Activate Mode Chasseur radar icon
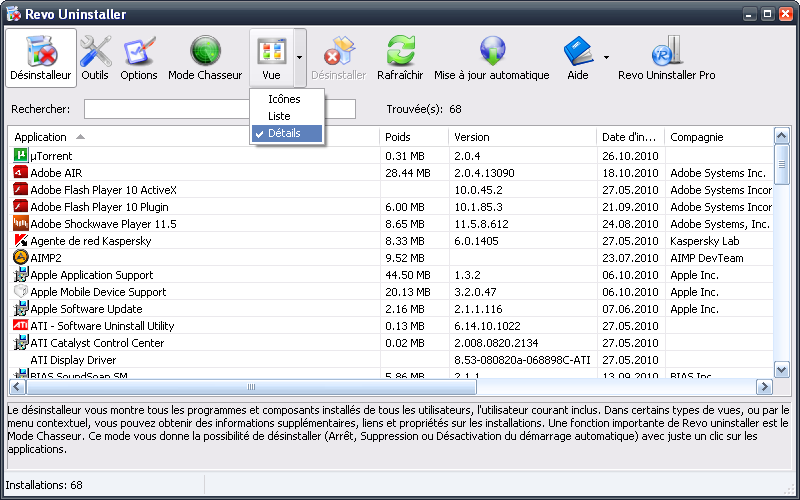This screenshot has height=500, width=800. [205, 51]
